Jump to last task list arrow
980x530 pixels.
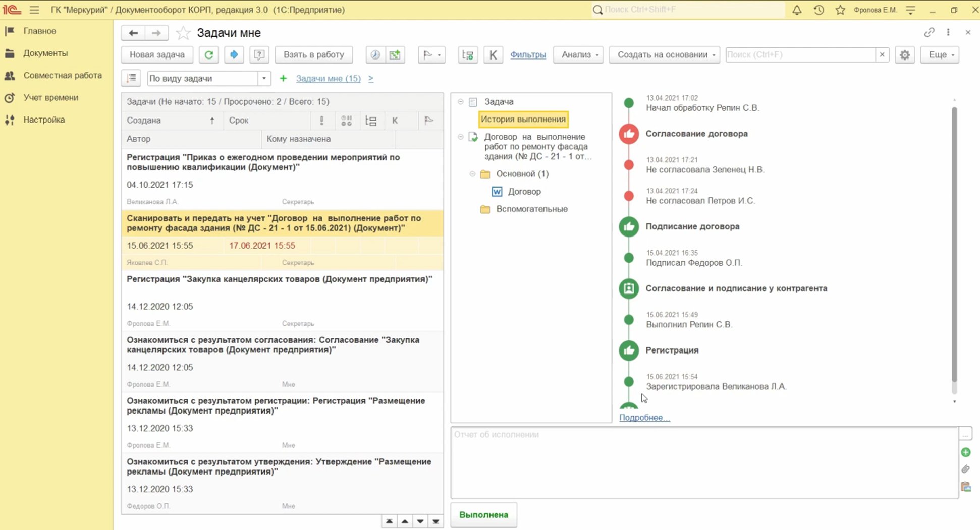(435, 521)
